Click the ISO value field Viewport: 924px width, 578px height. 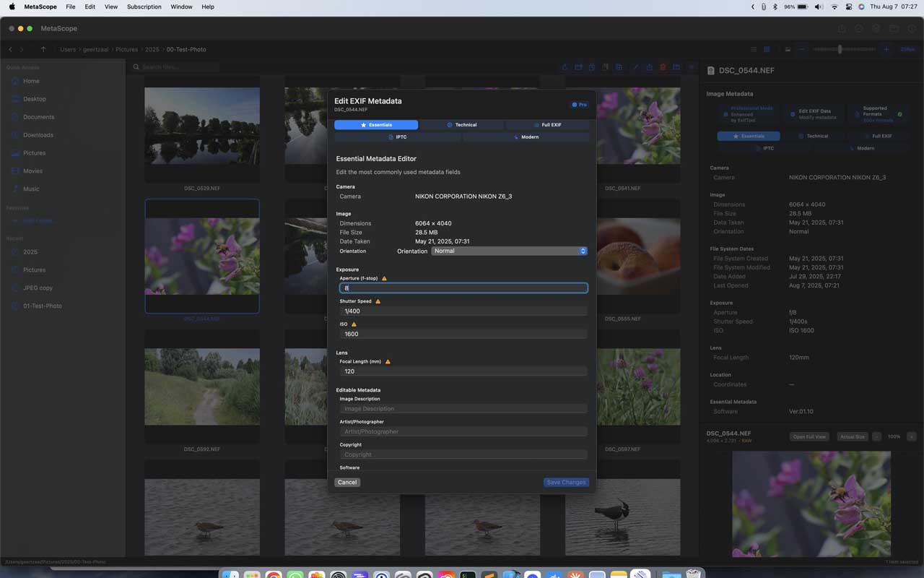(x=463, y=334)
